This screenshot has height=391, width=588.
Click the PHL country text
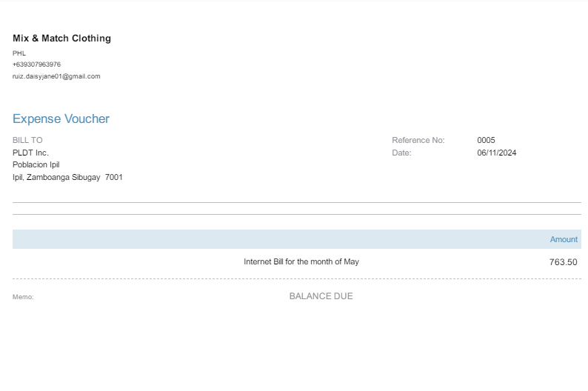(19, 53)
